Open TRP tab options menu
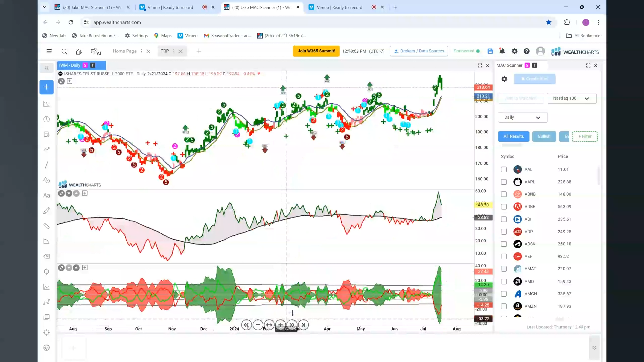This screenshot has width=644, height=362. coord(174,51)
